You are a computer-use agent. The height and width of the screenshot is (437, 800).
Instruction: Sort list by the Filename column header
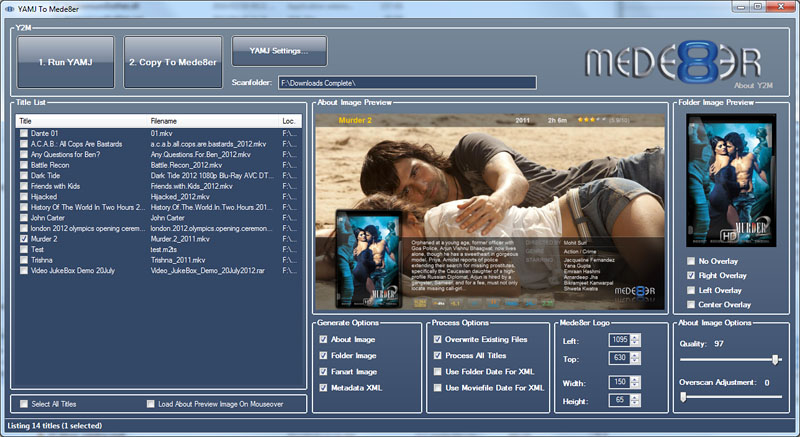[213, 121]
